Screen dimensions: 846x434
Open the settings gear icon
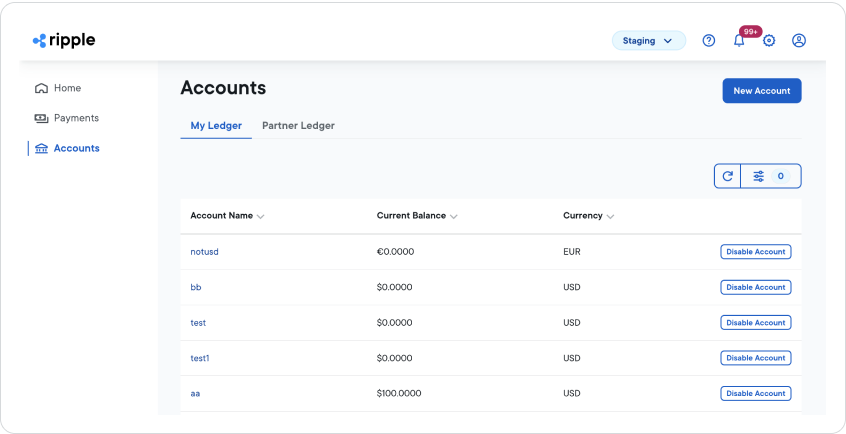tap(769, 41)
